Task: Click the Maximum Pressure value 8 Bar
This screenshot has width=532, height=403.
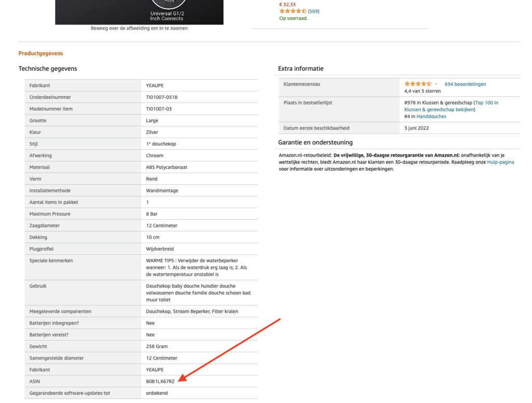Action: 152,214
